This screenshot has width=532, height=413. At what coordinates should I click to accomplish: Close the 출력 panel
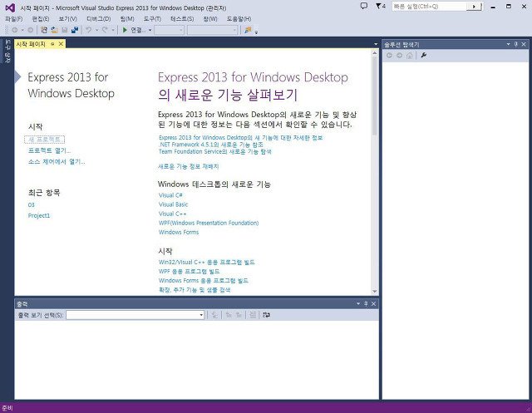373,304
